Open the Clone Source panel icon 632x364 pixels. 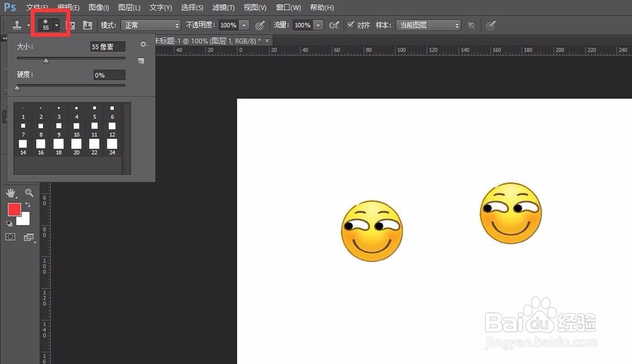pos(87,25)
